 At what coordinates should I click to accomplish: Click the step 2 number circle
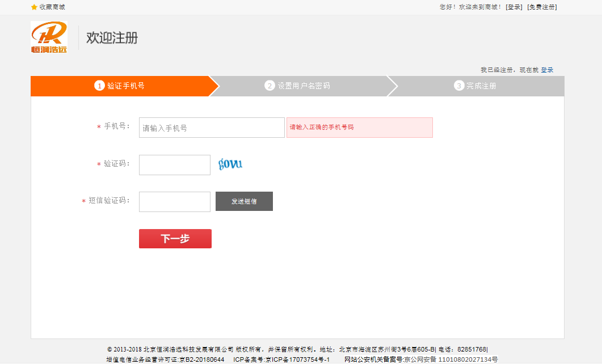point(270,86)
